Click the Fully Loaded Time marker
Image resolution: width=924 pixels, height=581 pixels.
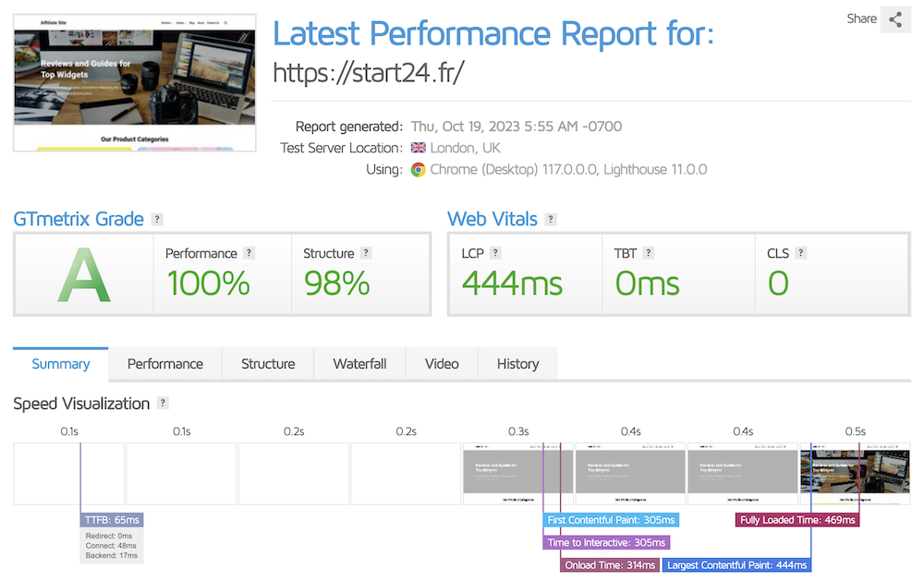[797, 520]
